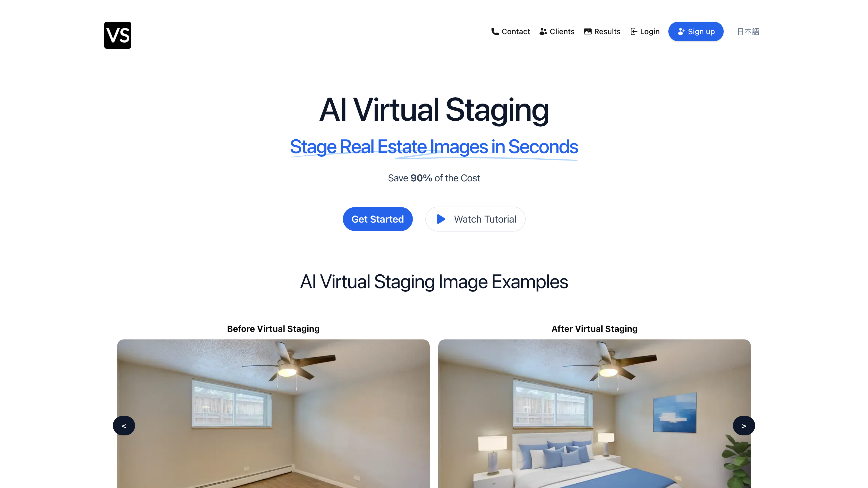Click the clients/people icon in navbar
This screenshot has width=868, height=488.
[x=543, y=31]
